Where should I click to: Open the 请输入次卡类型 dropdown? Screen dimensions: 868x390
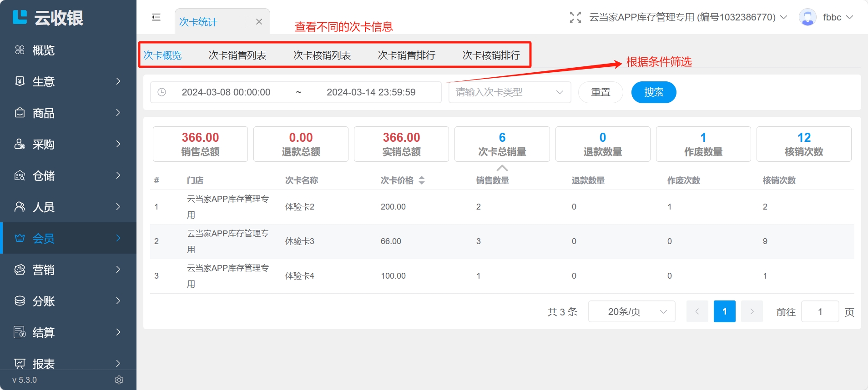pyautogui.click(x=509, y=92)
